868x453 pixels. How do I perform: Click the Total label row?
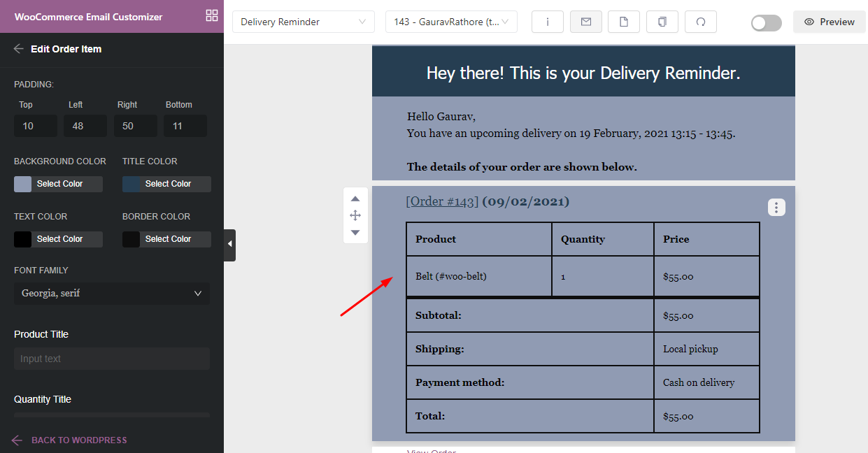pos(530,416)
